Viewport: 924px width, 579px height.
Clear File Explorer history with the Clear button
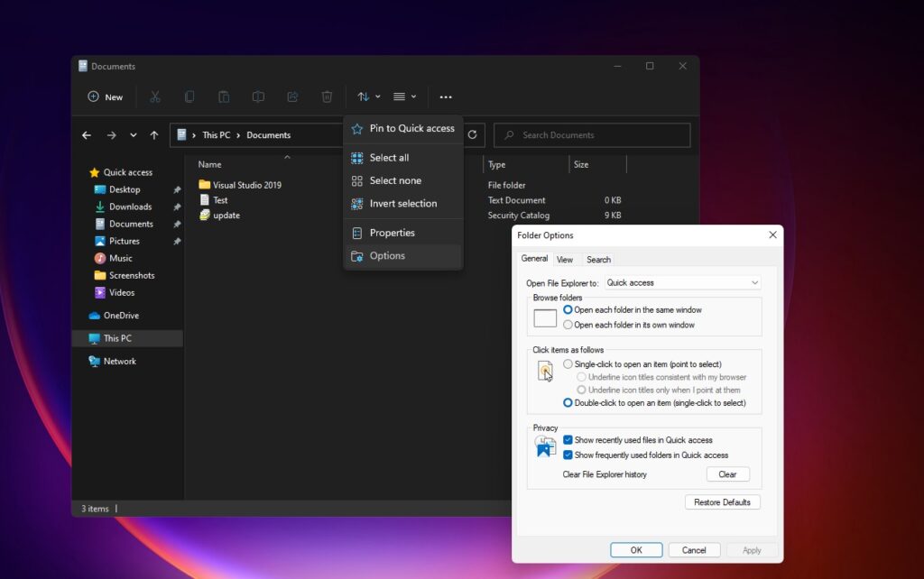coord(727,473)
